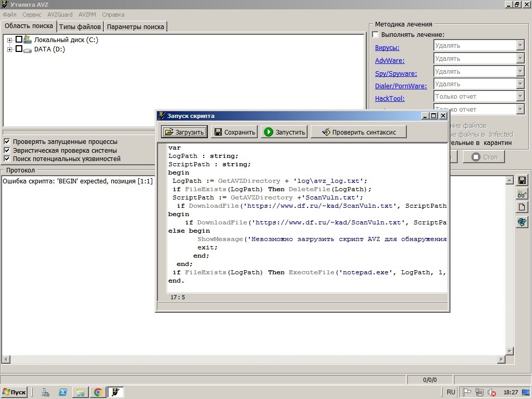Image resolution: width=532 pixels, height=399 pixels.
Task: Switch to the Типы файлов tab
Action: coord(80,26)
